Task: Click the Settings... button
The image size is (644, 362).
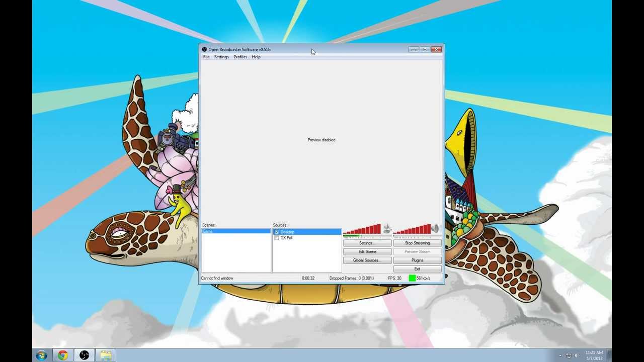Action: [367, 243]
